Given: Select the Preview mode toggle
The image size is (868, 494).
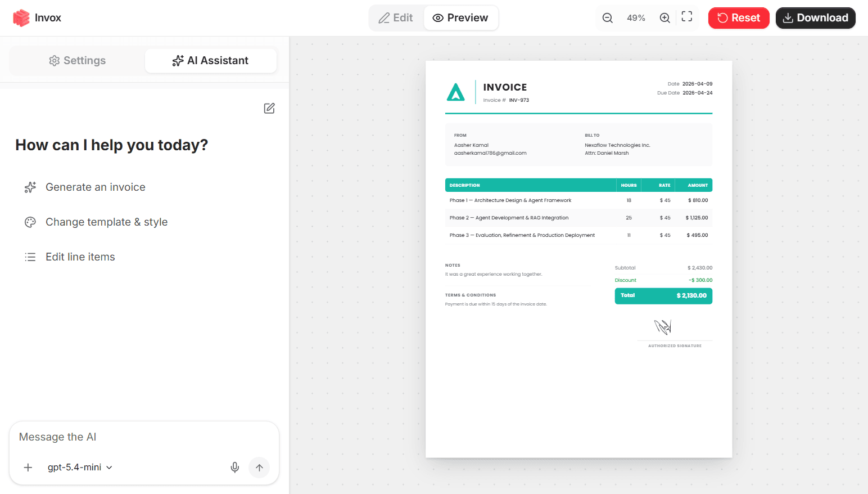Looking at the screenshot, I should click(x=461, y=17).
